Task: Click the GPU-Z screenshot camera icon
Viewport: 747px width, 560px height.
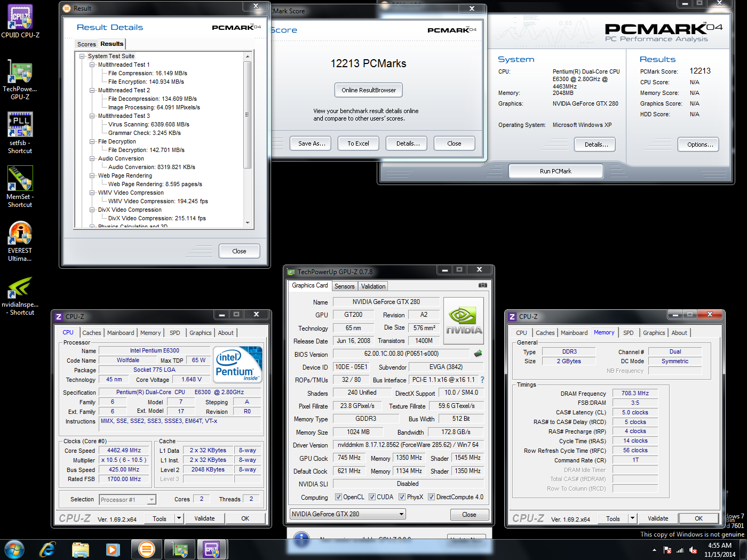Action: (x=483, y=285)
